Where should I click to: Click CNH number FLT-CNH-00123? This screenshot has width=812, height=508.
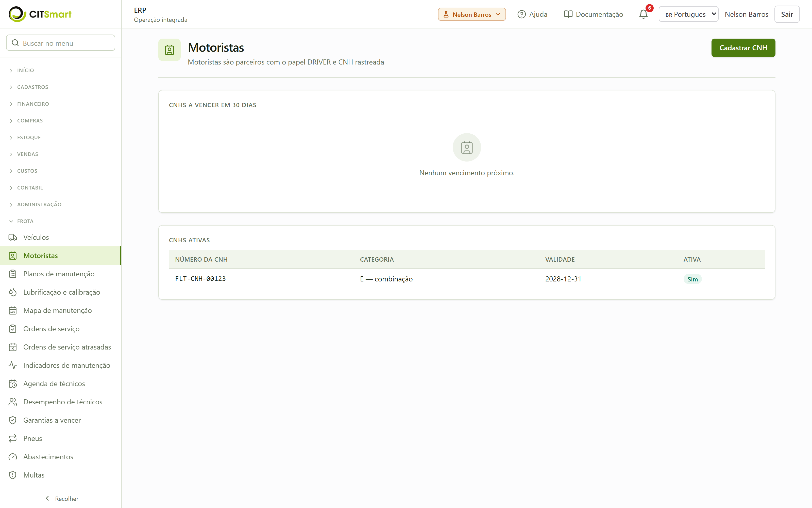click(x=200, y=279)
